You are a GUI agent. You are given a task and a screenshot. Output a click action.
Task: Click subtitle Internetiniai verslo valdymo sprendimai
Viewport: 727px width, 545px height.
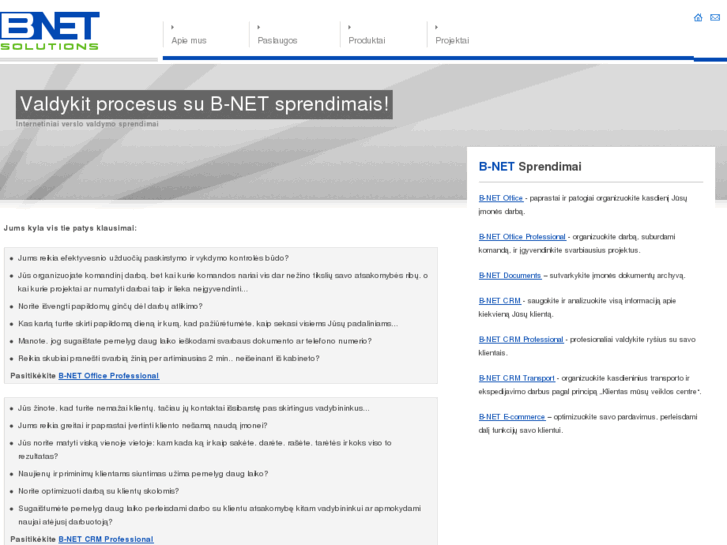[87, 124]
